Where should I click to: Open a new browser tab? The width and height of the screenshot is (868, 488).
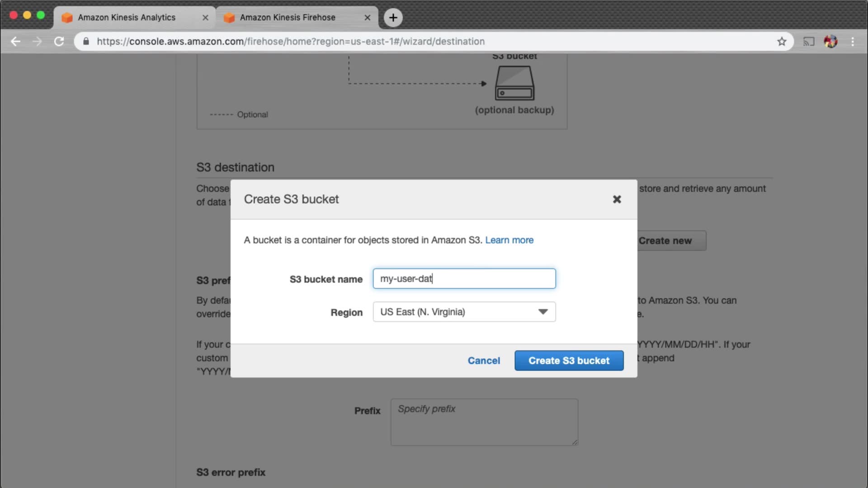coord(393,18)
